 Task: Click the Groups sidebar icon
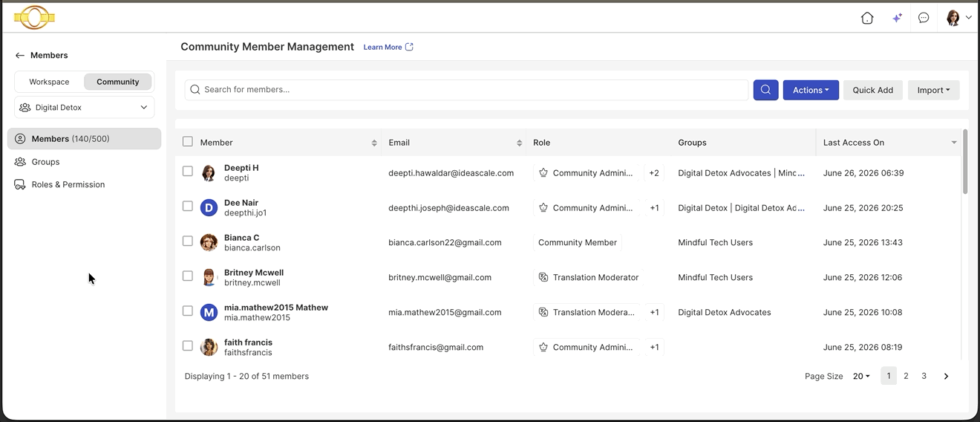20,162
